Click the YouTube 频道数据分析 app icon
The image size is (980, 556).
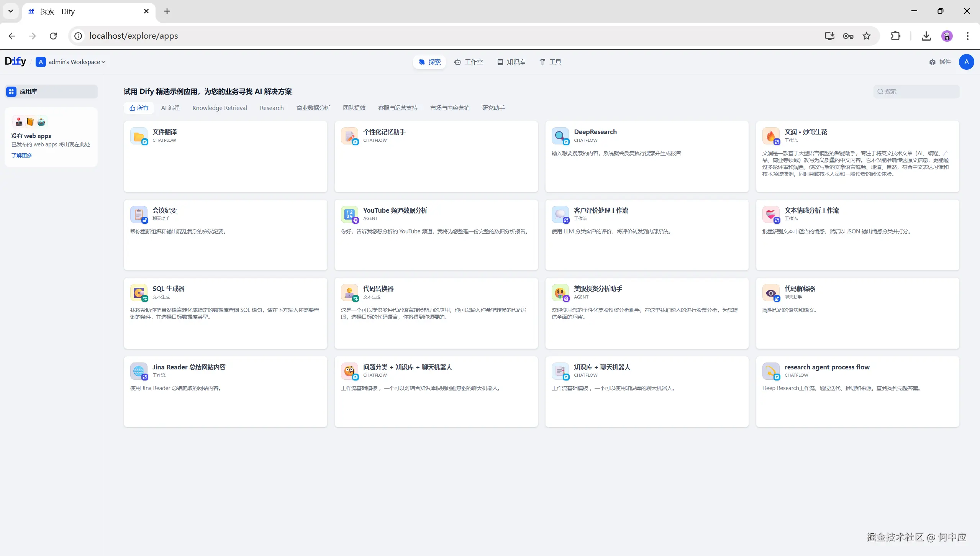pos(349,214)
